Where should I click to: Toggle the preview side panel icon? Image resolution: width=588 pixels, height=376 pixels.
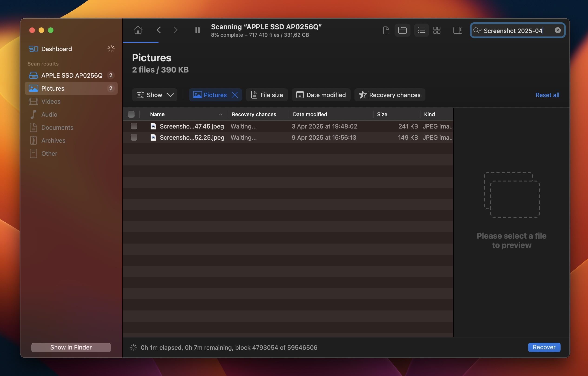coord(458,30)
